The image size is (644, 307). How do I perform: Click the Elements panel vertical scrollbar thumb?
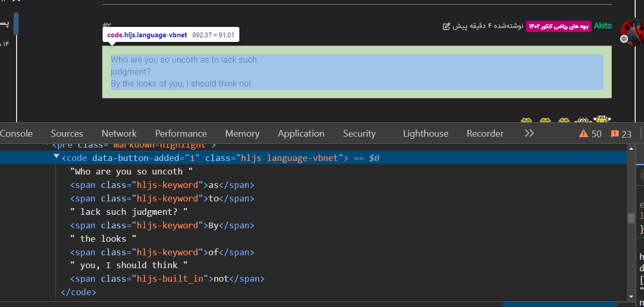[631, 218]
